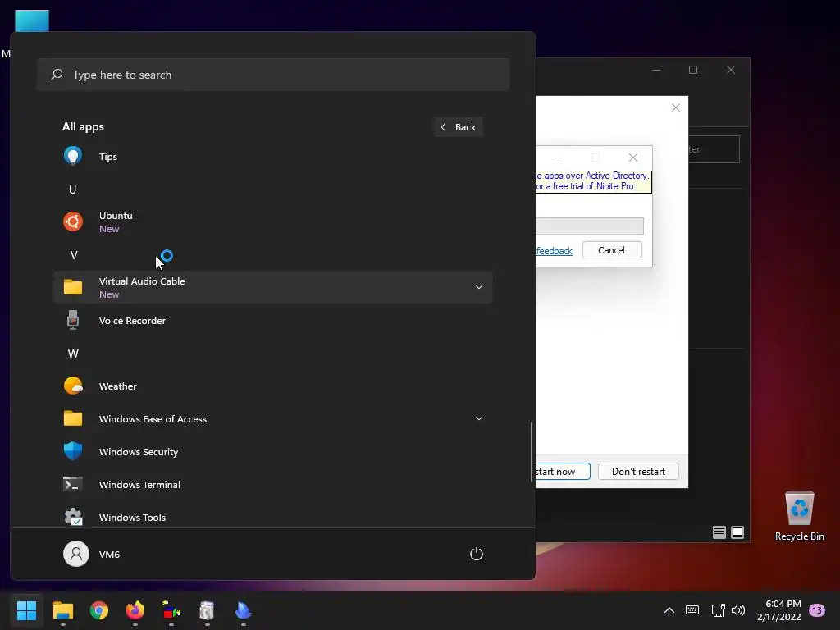This screenshot has width=840, height=630.
Task: Open the feedback link in Ninite
Action: (555, 251)
